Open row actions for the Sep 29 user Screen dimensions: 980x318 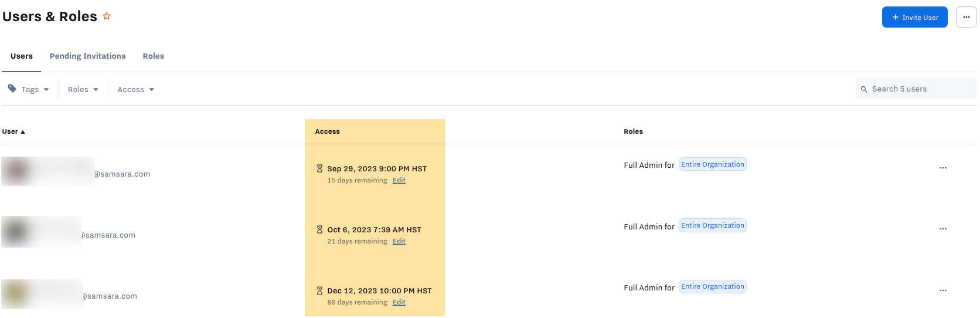[942, 168]
